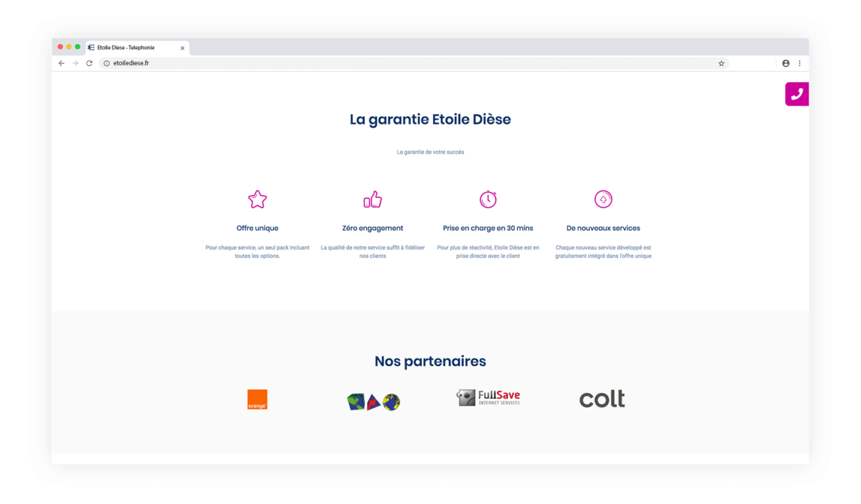Click the star icon above Offre unique
The height and width of the screenshot is (504, 861).
pos(257,199)
